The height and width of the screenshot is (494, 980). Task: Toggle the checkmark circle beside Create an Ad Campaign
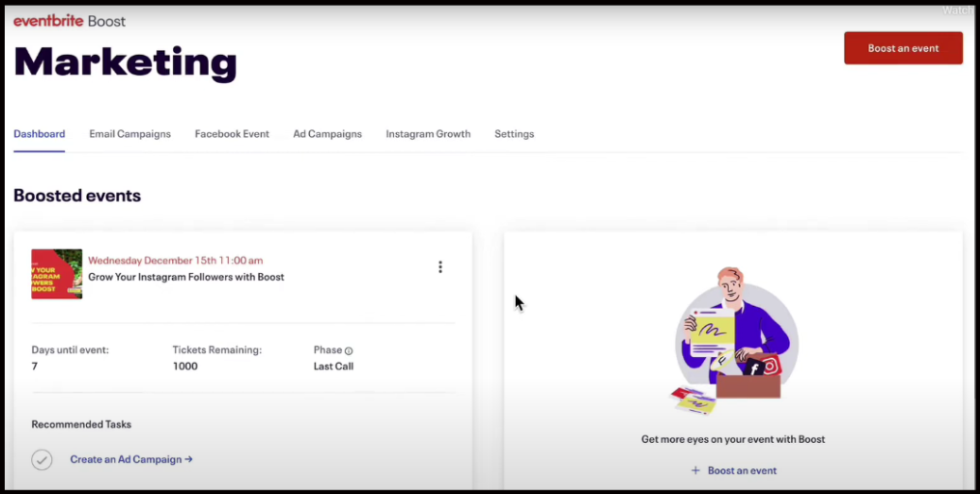pyautogui.click(x=42, y=460)
